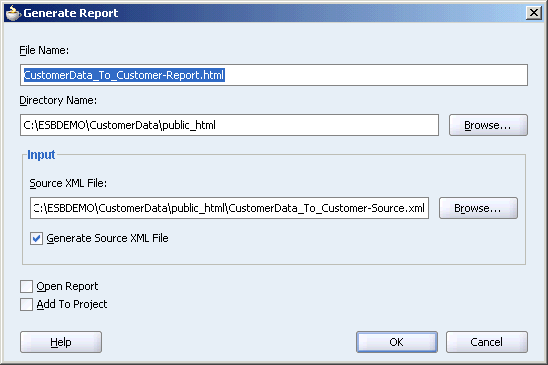The height and width of the screenshot is (365, 548).
Task: Click the 'Open Report' label text
Action: pos(67,286)
